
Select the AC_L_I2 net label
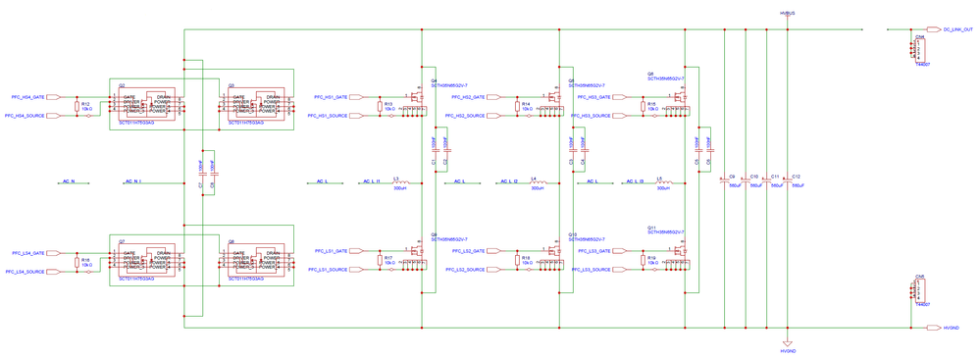click(x=510, y=180)
